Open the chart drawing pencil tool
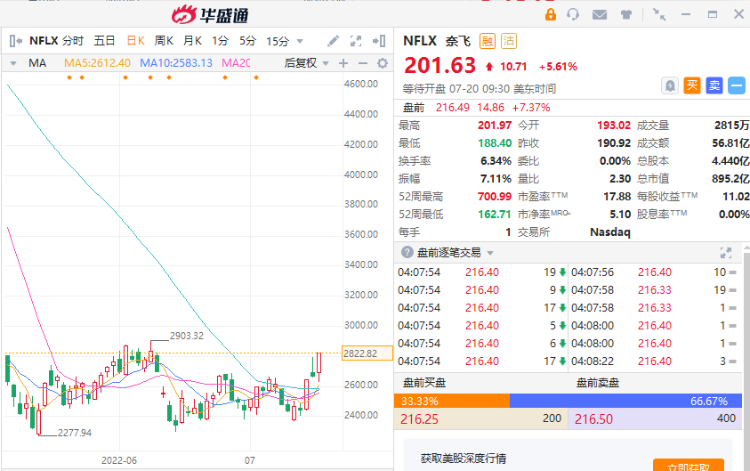 (333, 41)
